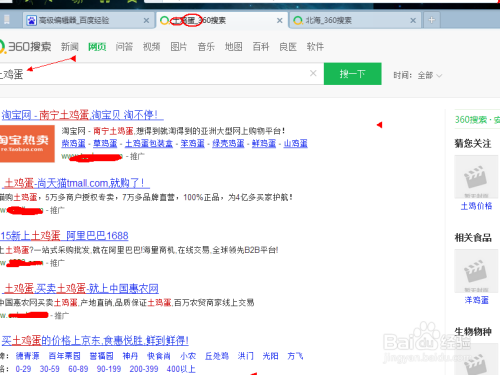Close the 土鸡蛋_360搜索 tab

(280, 20)
